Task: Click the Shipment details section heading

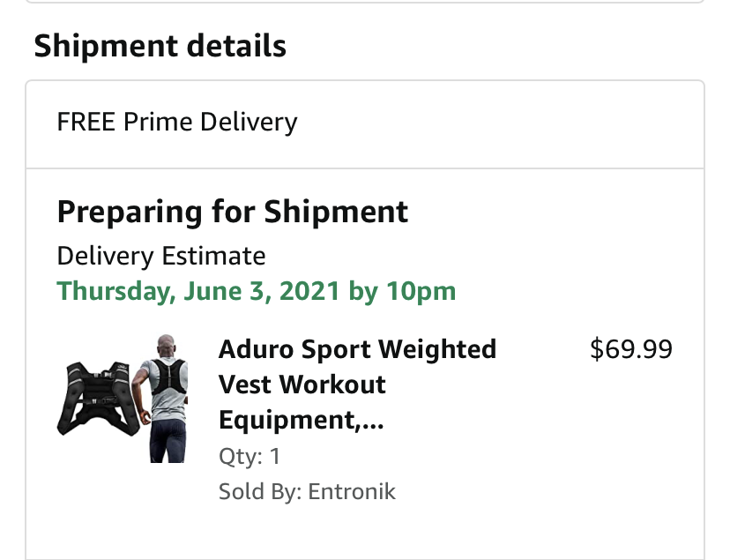Action: click(160, 47)
